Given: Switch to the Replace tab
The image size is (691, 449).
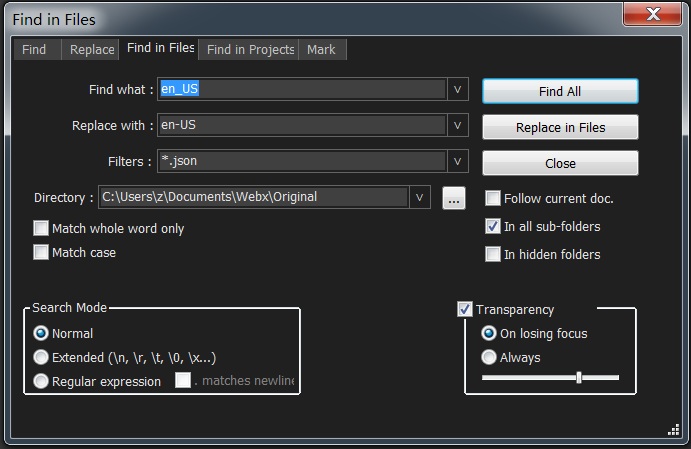Looking at the screenshot, I should pos(92,50).
